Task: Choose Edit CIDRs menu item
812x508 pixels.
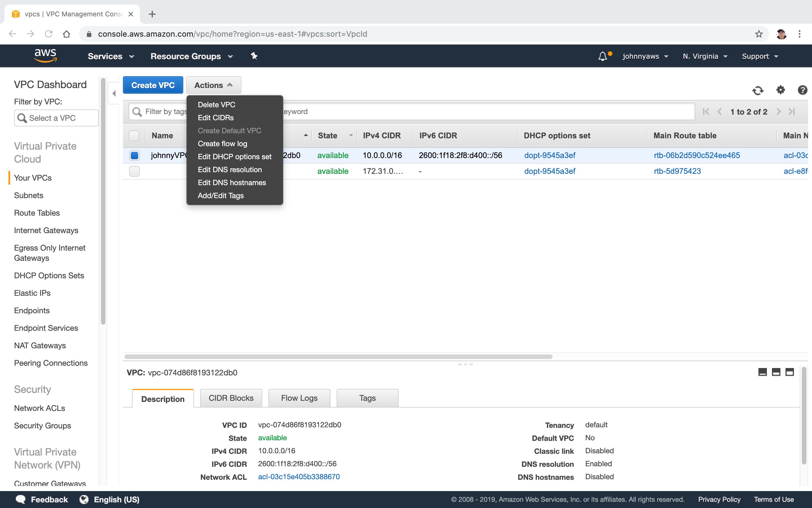Action: click(216, 118)
